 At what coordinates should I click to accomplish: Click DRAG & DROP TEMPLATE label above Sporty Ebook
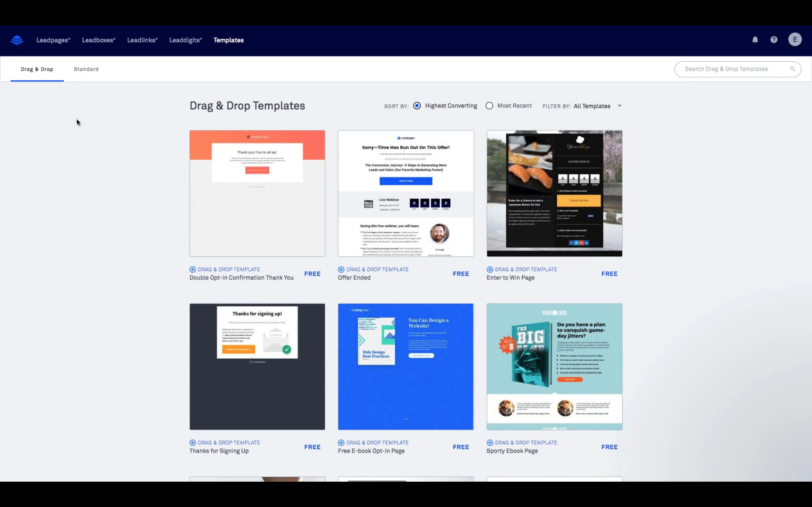coord(526,443)
